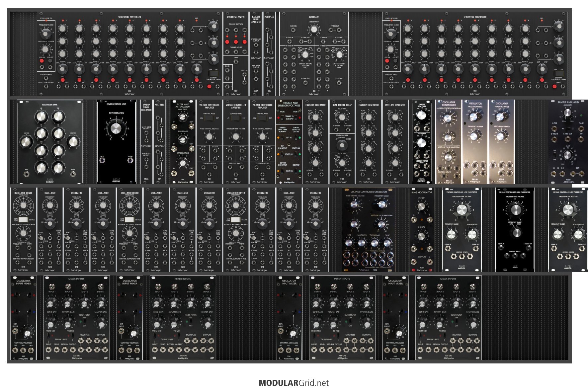Click the Output jack on Fixed Filter Bank
Viewport: 588px width, 390px height.
point(73,174)
